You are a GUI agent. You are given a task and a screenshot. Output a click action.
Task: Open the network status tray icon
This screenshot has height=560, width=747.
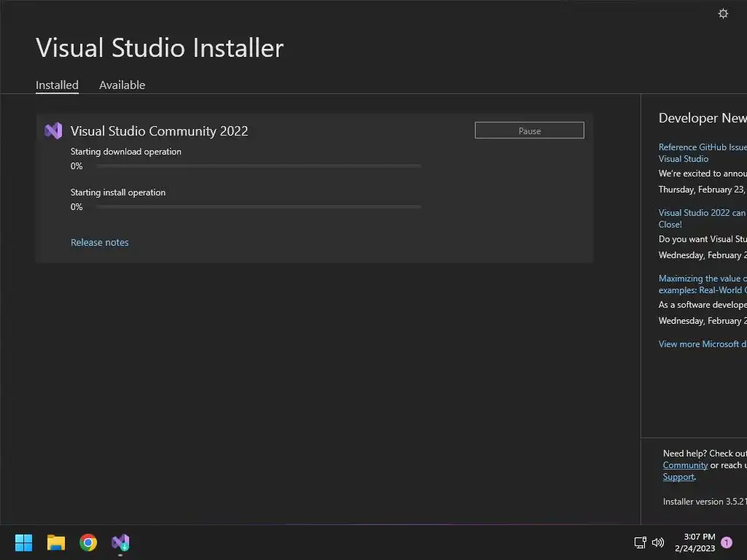tap(640, 542)
